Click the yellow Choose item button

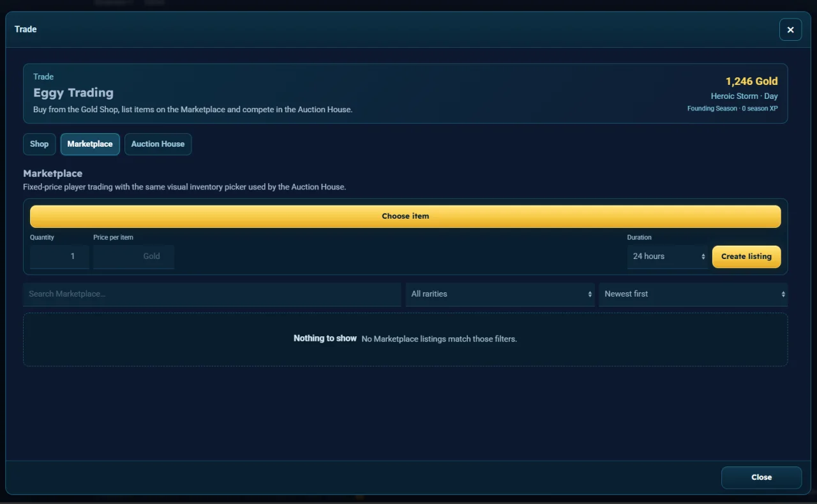(x=405, y=216)
